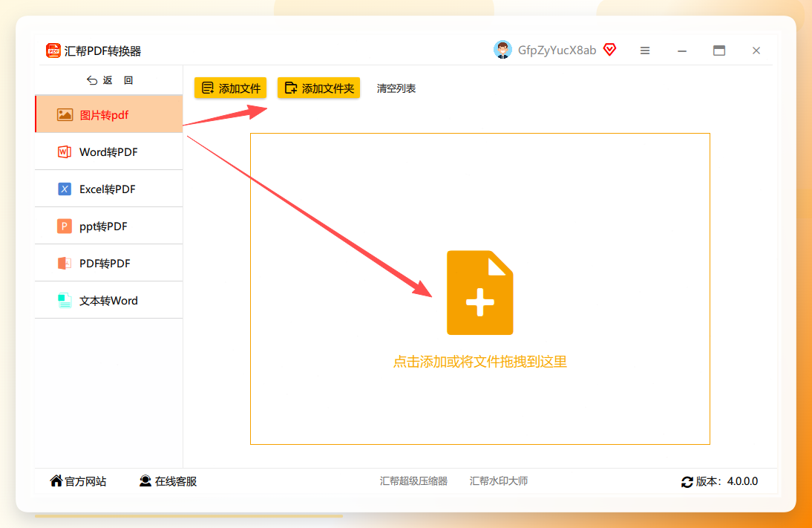Open the 汇帮水印大师 link
This screenshot has height=528, width=812.
(x=499, y=481)
